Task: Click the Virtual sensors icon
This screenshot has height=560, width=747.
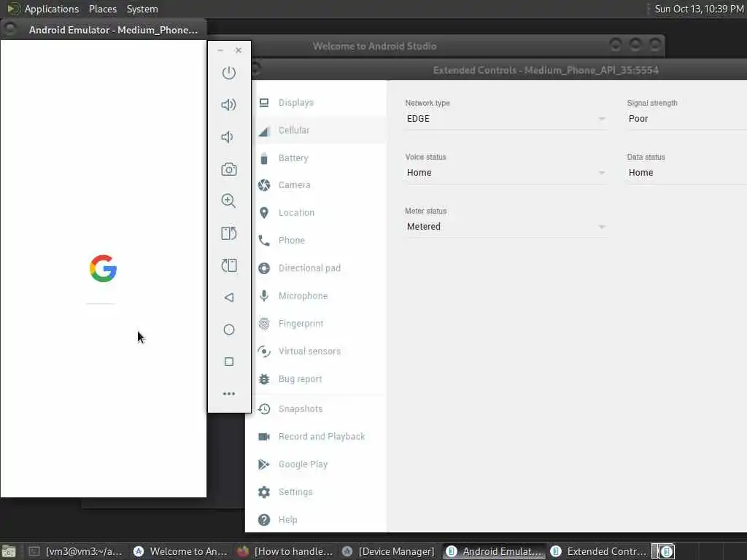Action: pyautogui.click(x=264, y=351)
